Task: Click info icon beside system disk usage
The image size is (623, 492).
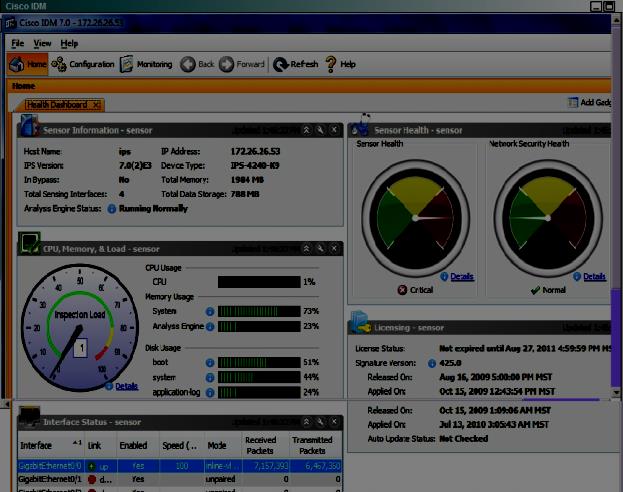Action: pos(210,378)
